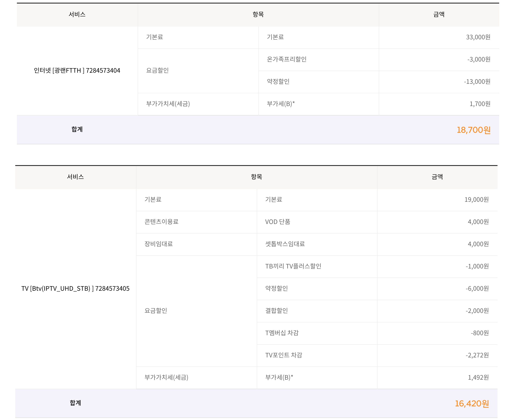507x420 pixels.
Task: Click the 온가족프리할인 discount item
Action: (286, 59)
